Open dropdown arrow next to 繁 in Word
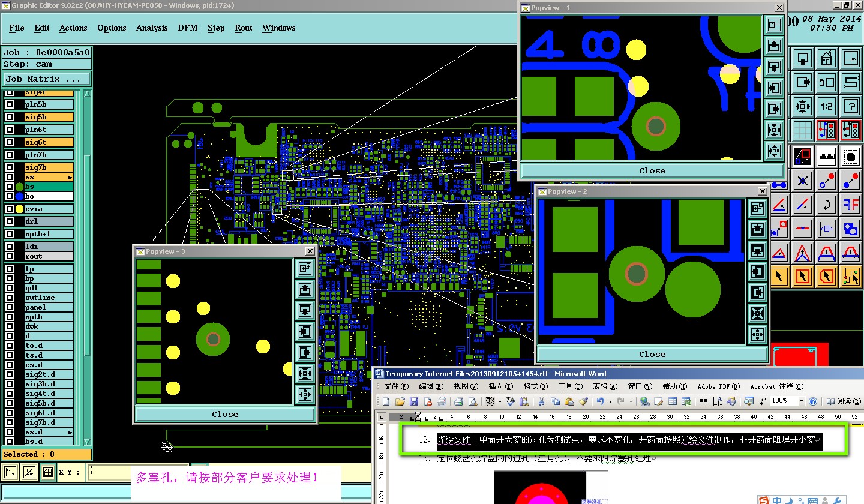This screenshot has width=864, height=504. tap(499, 401)
